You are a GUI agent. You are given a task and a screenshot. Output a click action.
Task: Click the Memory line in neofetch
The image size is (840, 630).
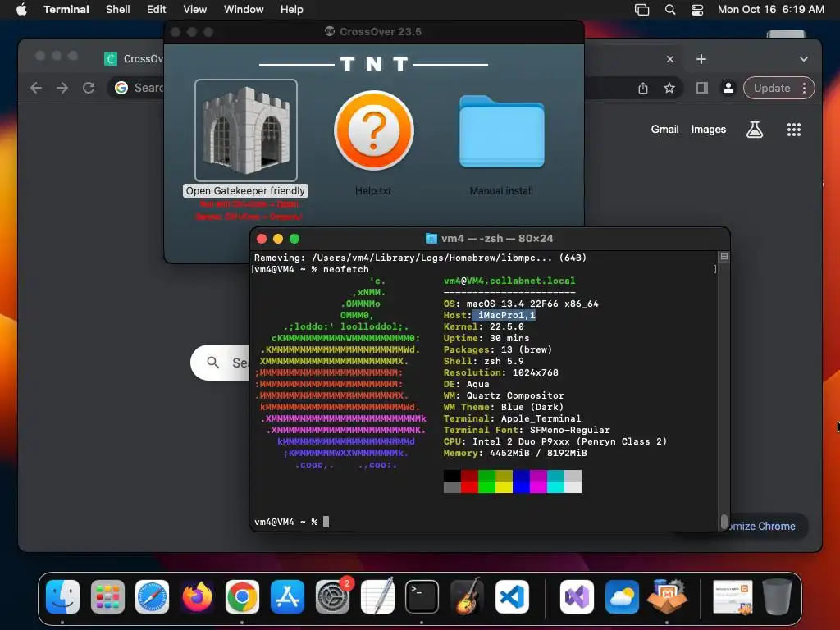[515, 453]
